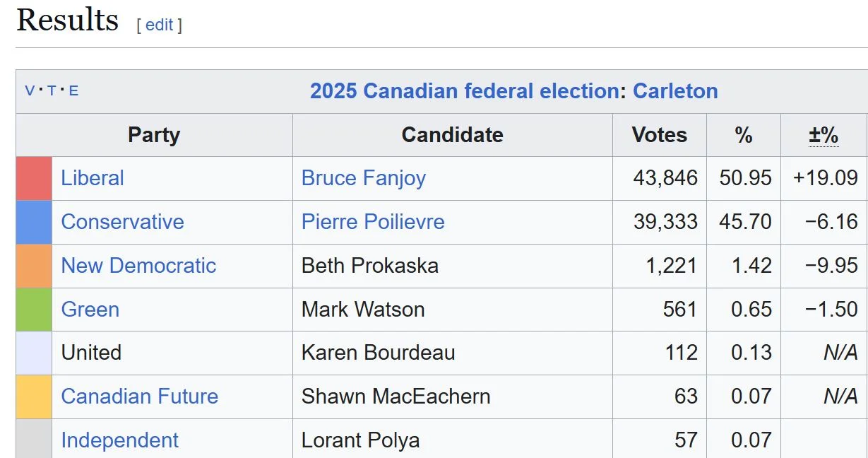Open the Carleton riding link
868x458 pixels.
[x=675, y=91]
